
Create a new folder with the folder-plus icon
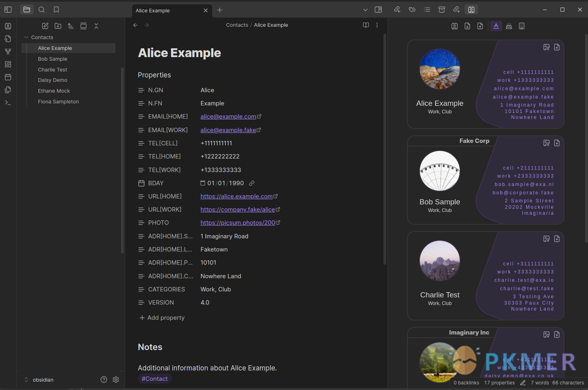(58, 26)
